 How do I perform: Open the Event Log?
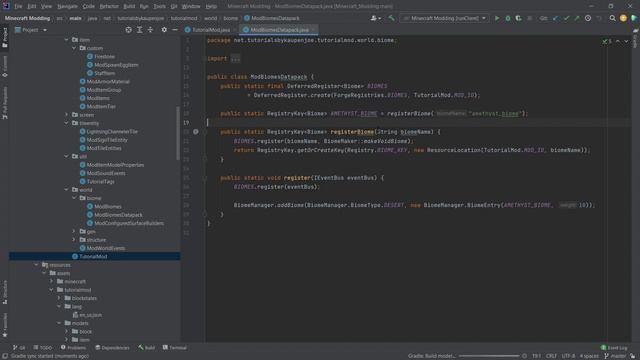[x=614, y=348]
